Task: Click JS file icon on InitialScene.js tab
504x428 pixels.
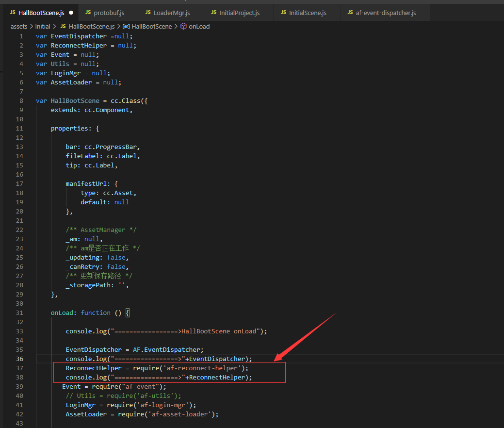Action: point(283,12)
